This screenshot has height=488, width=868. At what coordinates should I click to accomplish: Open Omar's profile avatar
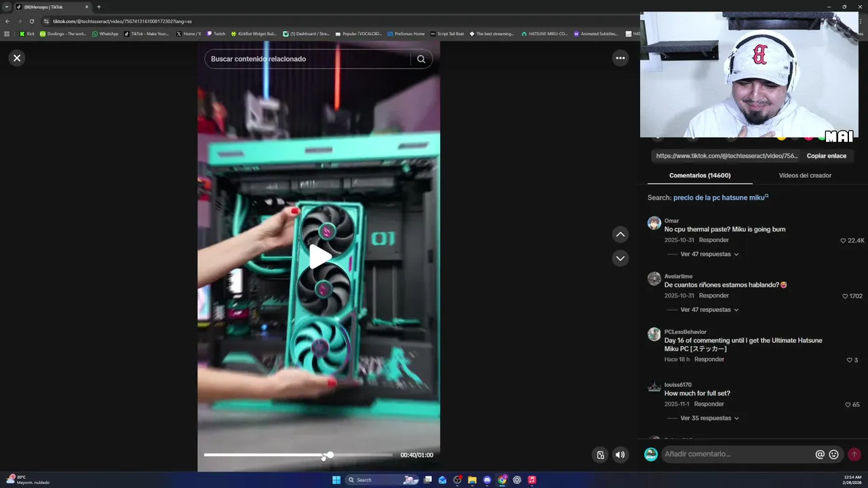click(x=654, y=223)
